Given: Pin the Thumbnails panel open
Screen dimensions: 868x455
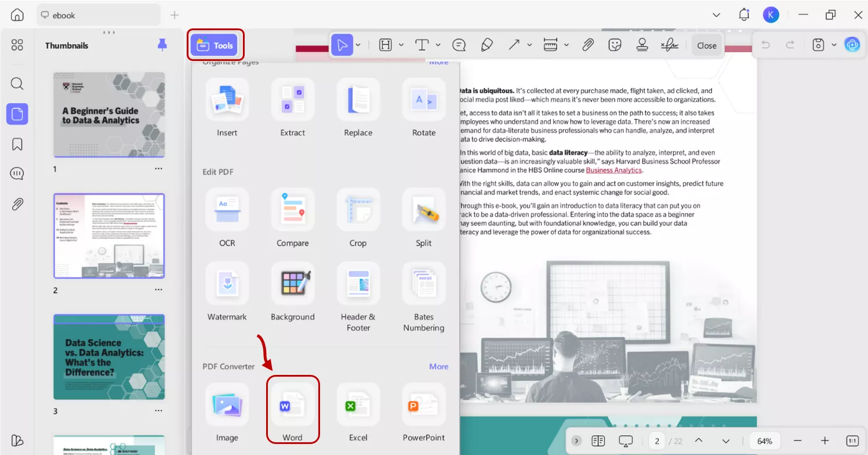Looking at the screenshot, I should click(x=163, y=44).
